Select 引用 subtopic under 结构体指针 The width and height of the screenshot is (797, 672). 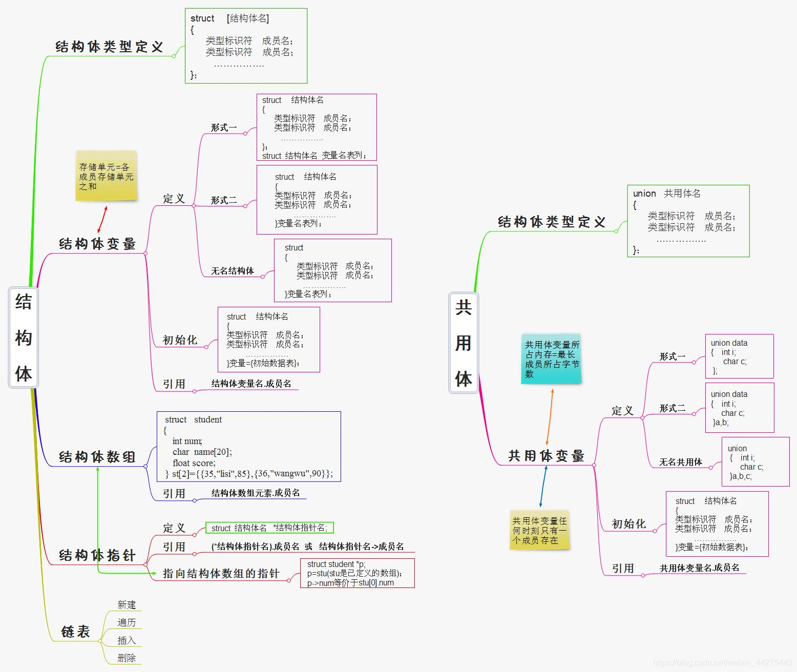(x=174, y=547)
